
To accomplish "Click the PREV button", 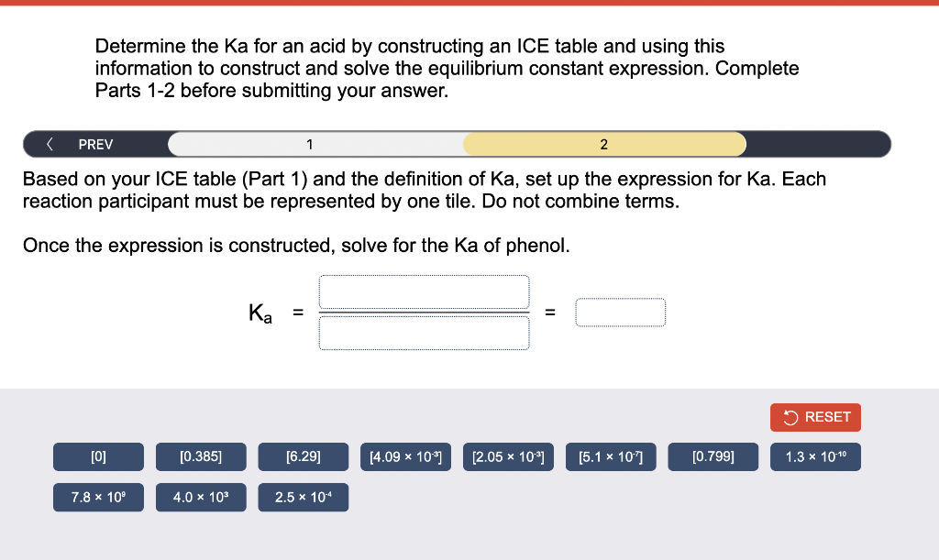I will pos(95,144).
